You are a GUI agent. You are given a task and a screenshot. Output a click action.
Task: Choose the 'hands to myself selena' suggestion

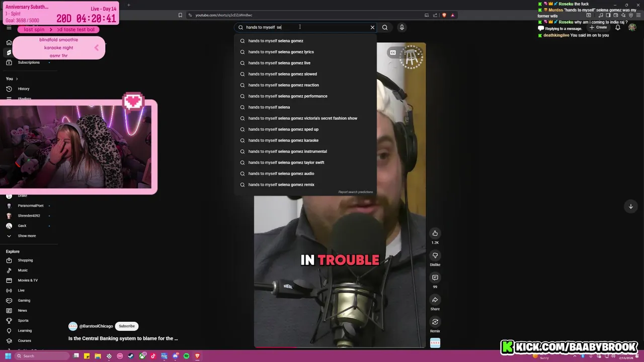305,107
